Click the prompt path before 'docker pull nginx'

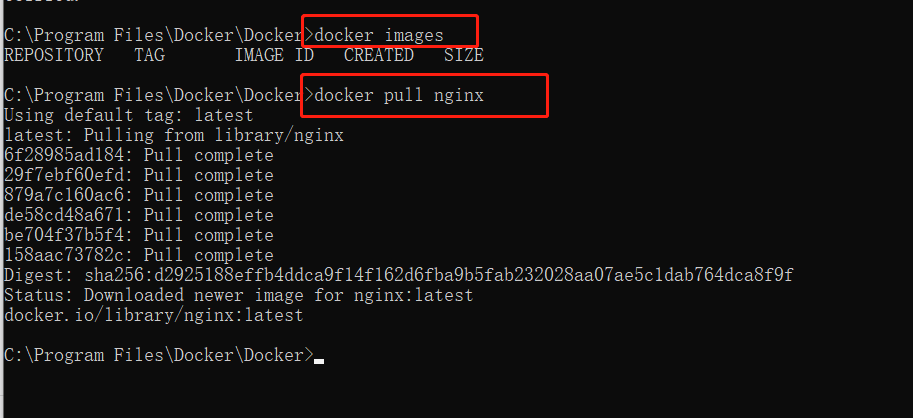pos(159,95)
